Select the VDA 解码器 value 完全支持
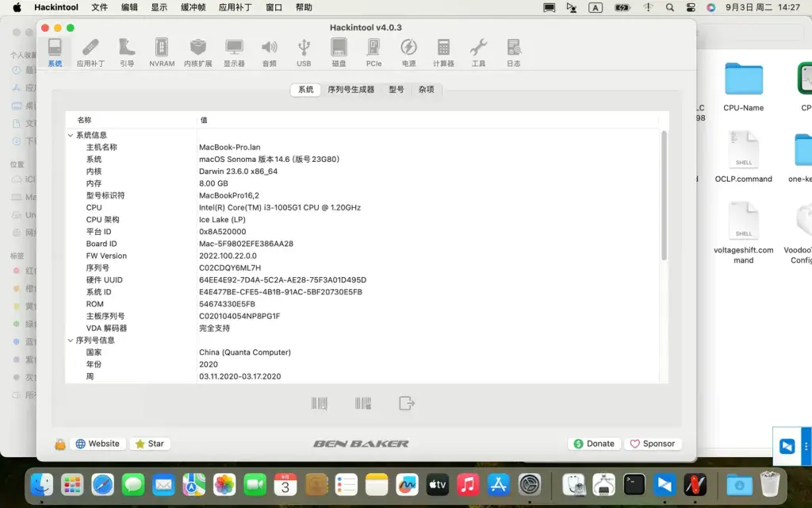This screenshot has width=812, height=508. click(x=214, y=328)
